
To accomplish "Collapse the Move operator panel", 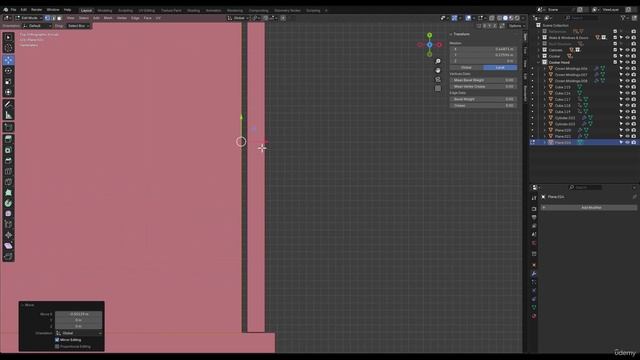I will [28, 305].
